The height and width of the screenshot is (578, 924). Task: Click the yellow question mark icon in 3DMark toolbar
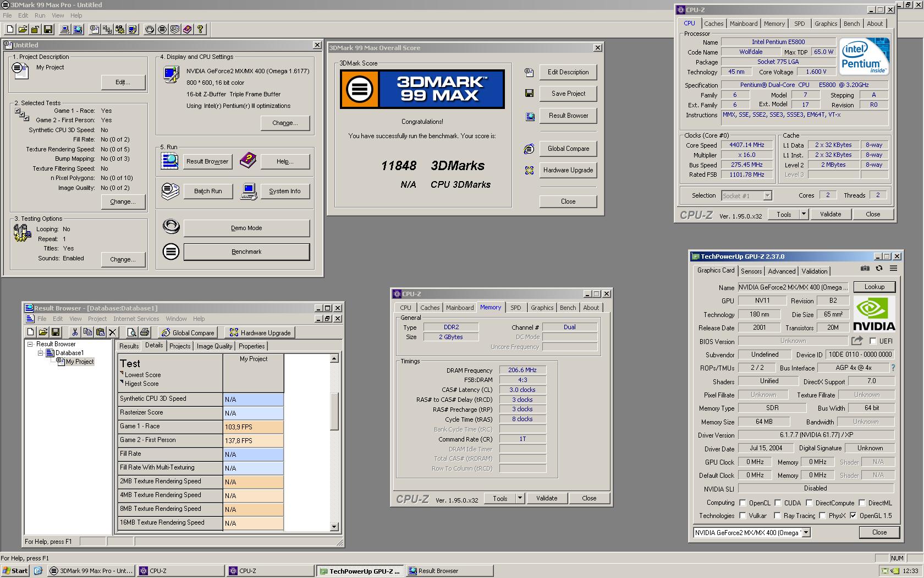(x=200, y=29)
